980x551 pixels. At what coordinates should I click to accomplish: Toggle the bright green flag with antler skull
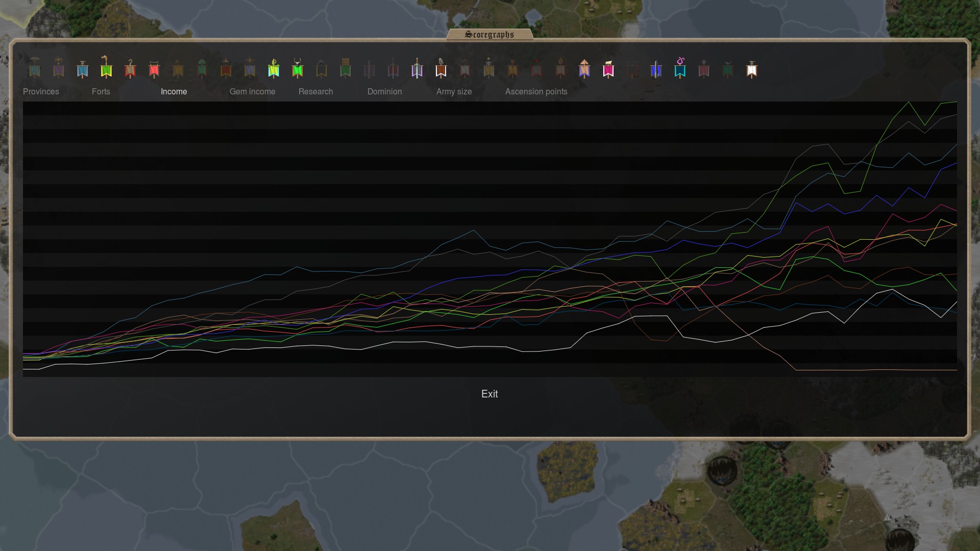tap(298, 68)
